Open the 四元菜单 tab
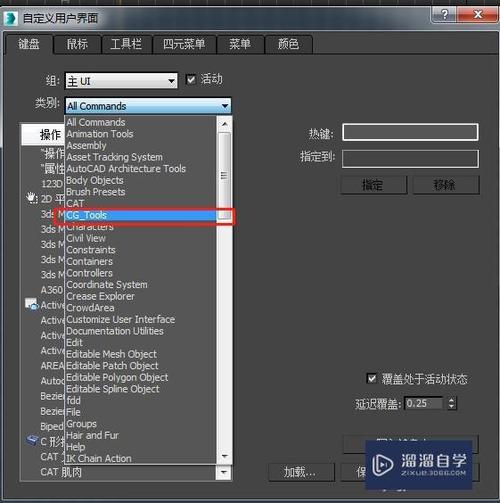Viewport: 500px width, 503px height. (184, 44)
